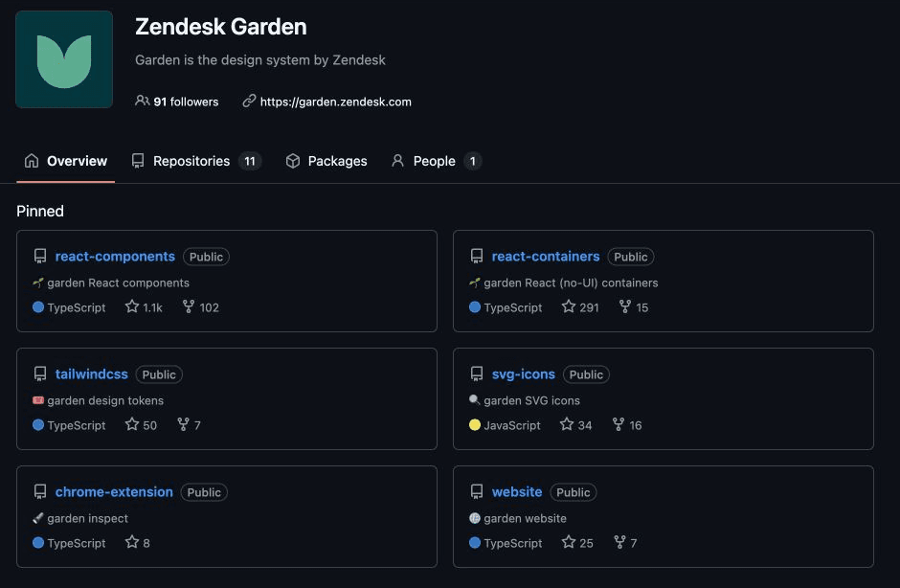Open the react-components repository
The height and width of the screenshot is (588, 900).
[115, 256]
